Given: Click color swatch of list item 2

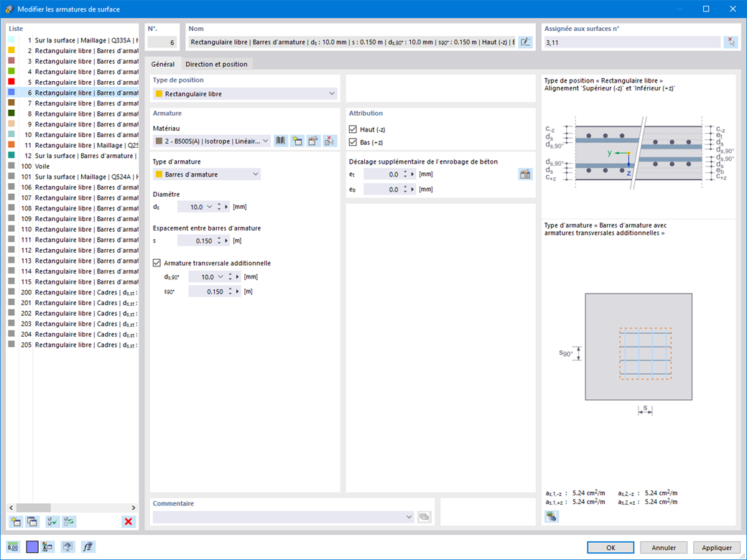Looking at the screenshot, I should [x=11, y=50].
